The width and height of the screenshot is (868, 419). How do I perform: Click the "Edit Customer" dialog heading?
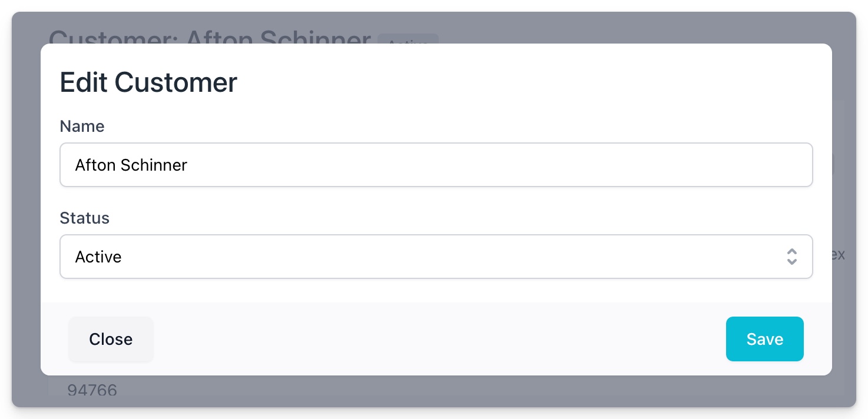pos(148,82)
